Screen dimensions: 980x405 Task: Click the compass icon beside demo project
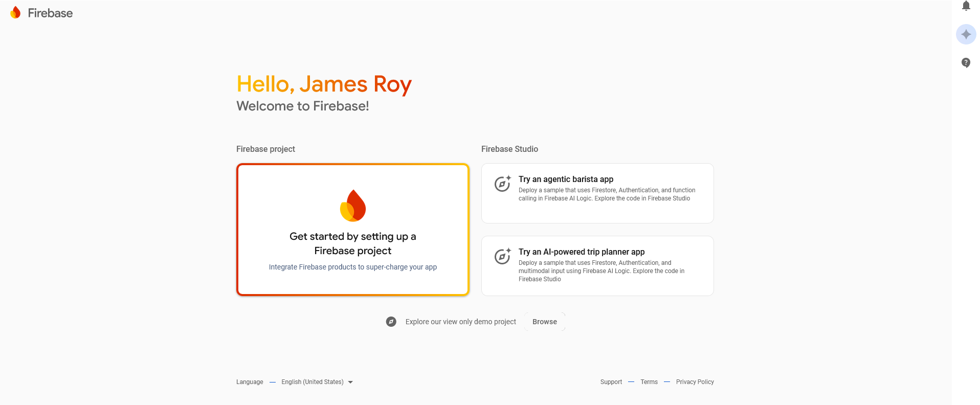(391, 322)
